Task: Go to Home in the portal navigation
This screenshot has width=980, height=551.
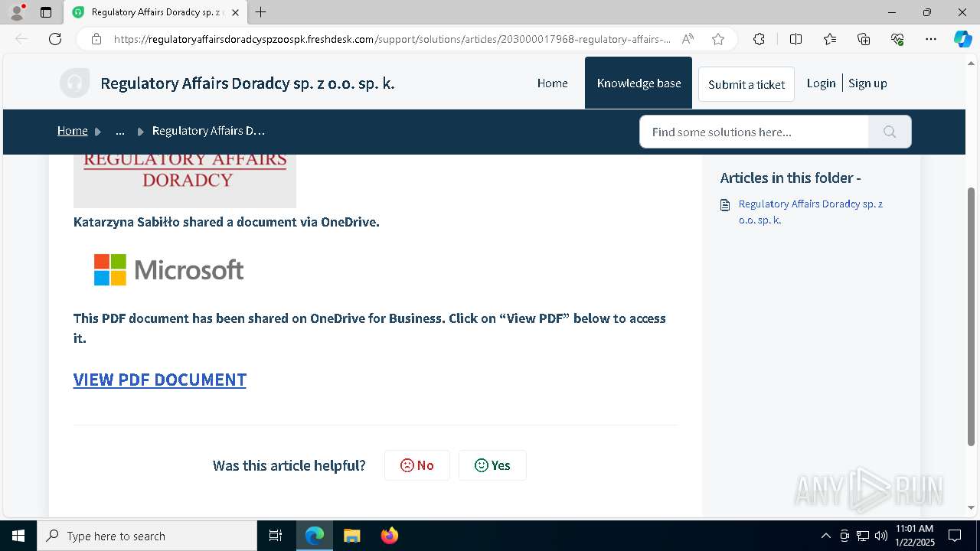Action: pyautogui.click(x=552, y=83)
